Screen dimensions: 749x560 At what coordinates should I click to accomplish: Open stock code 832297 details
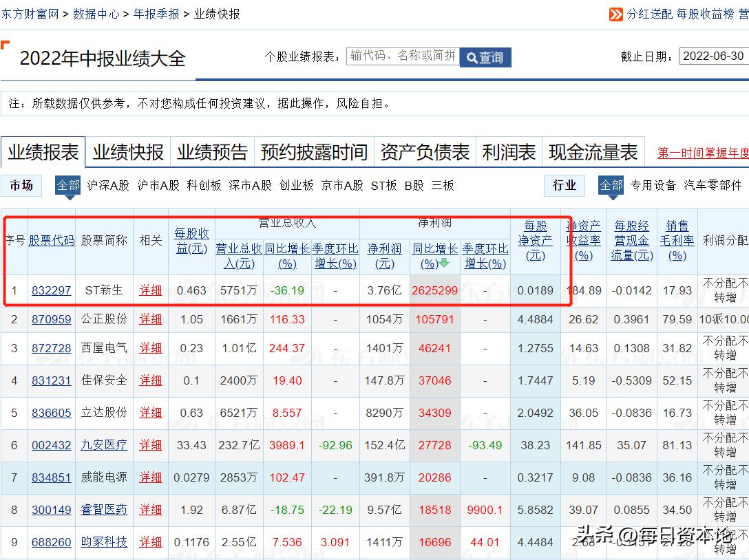coord(52,290)
